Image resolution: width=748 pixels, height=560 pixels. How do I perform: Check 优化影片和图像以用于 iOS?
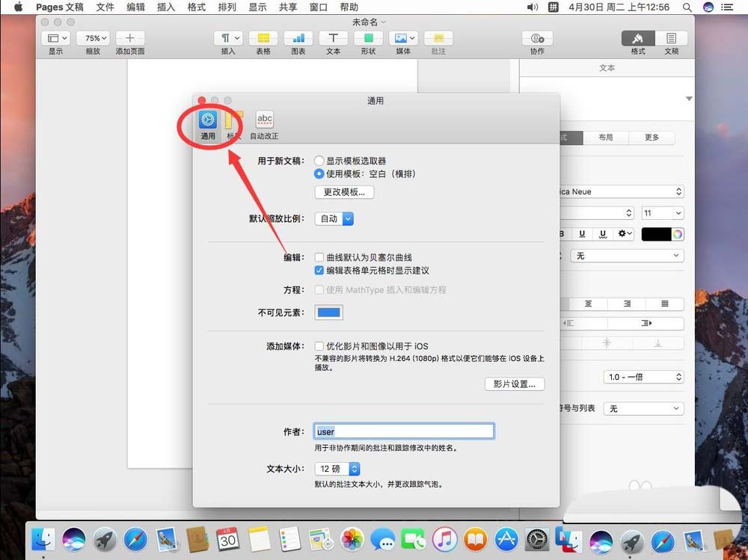pyautogui.click(x=319, y=346)
